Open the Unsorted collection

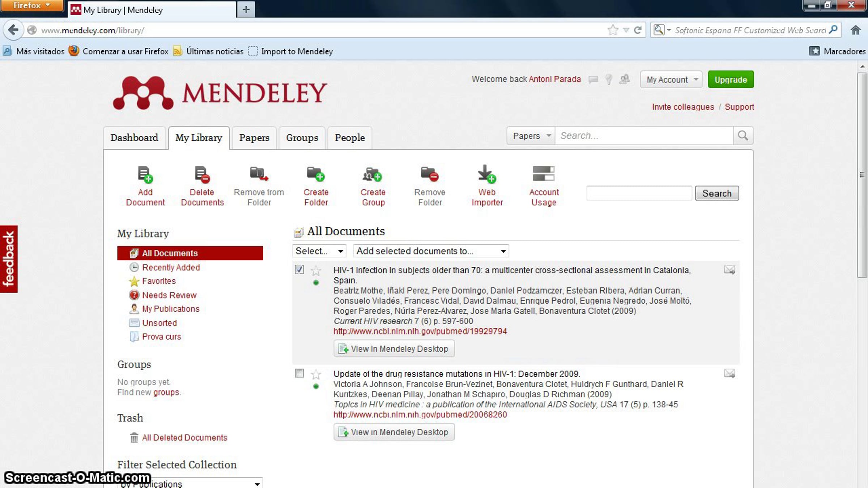[159, 323]
